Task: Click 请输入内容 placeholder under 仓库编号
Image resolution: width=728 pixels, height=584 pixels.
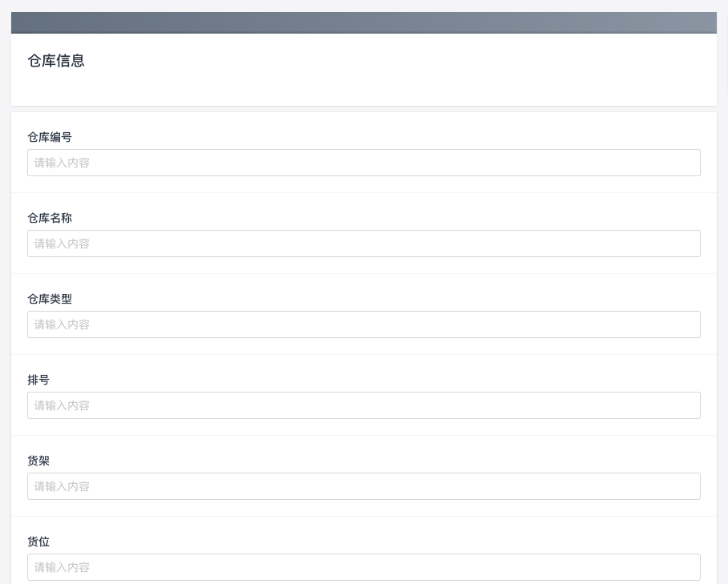Action: [x=62, y=163]
